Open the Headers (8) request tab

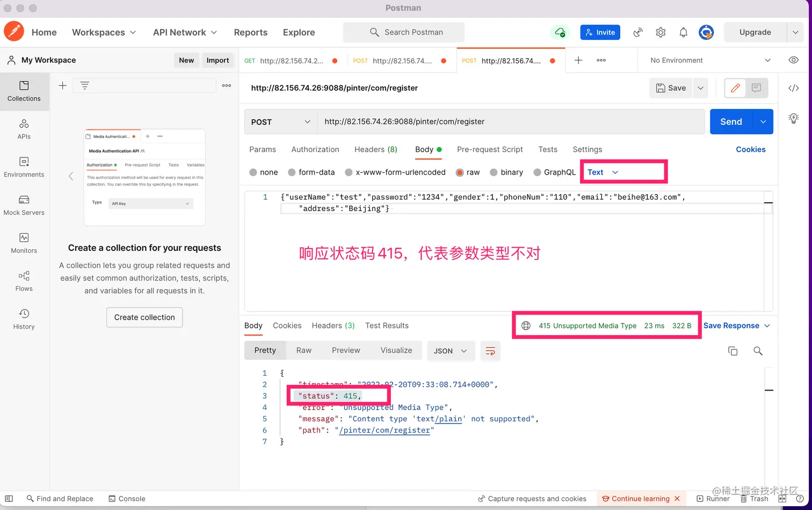click(x=376, y=149)
